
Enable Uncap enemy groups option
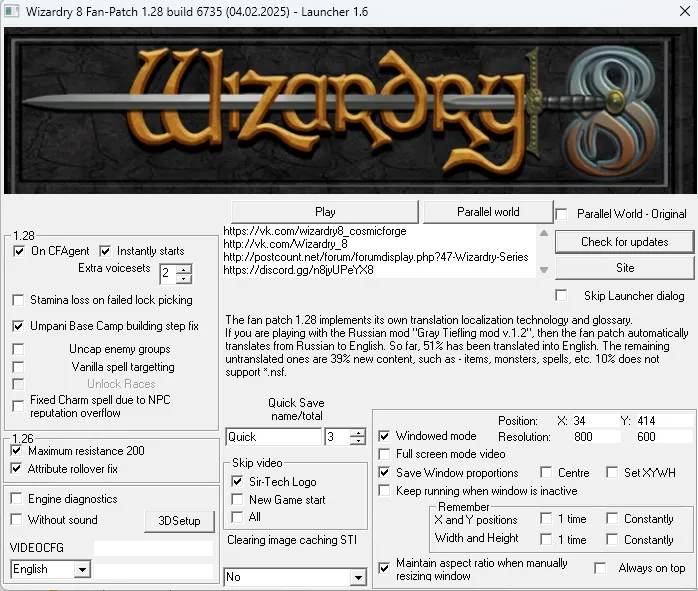click(18, 349)
